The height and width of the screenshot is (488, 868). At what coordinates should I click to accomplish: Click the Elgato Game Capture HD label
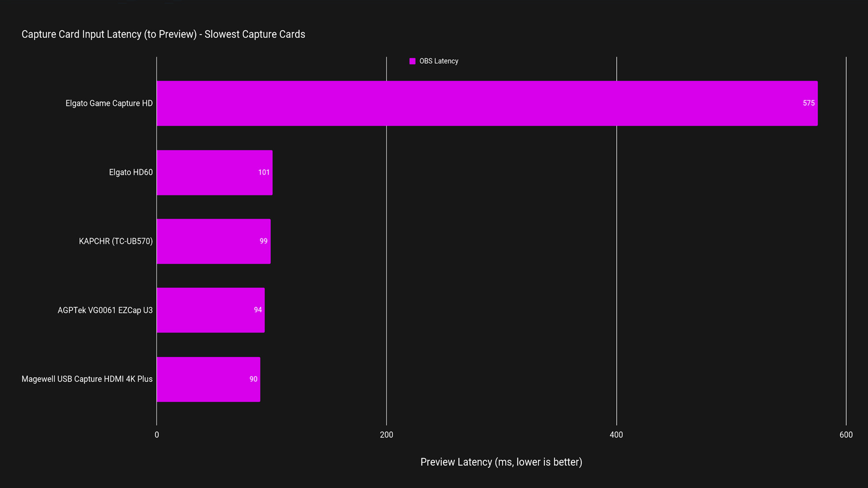pos(109,103)
